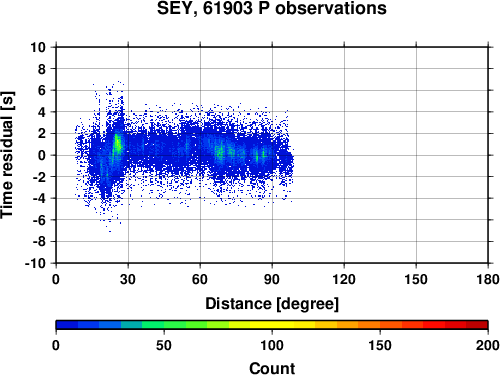
Task: Click the x-axis tick label 120
Action: [x=344, y=279]
